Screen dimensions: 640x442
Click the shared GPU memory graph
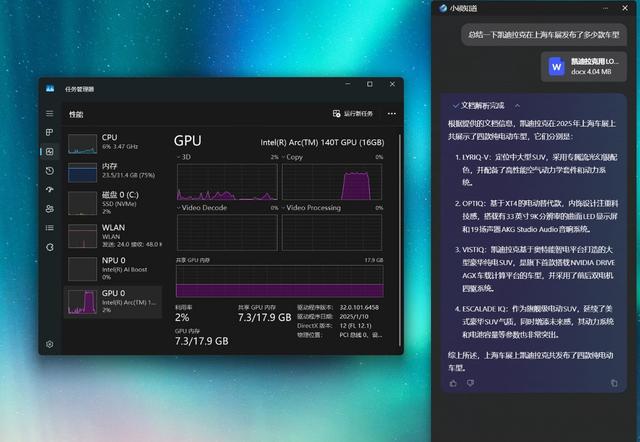click(280, 281)
